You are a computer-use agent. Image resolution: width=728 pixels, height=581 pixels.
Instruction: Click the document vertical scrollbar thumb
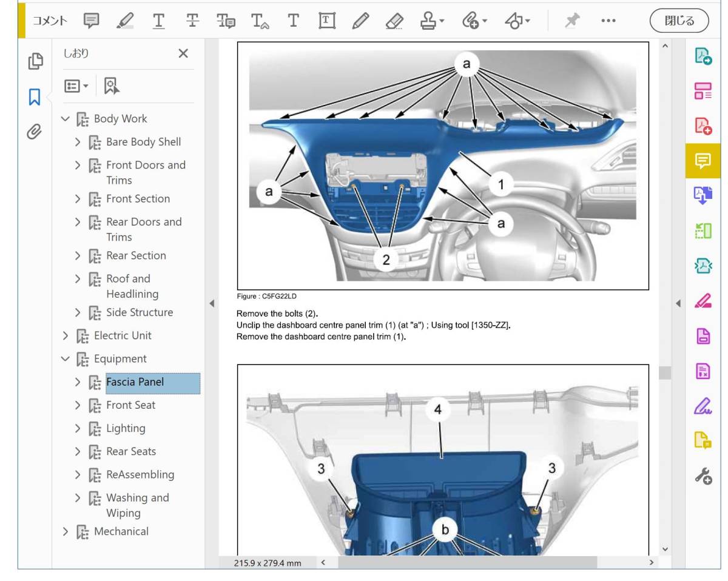(x=665, y=372)
